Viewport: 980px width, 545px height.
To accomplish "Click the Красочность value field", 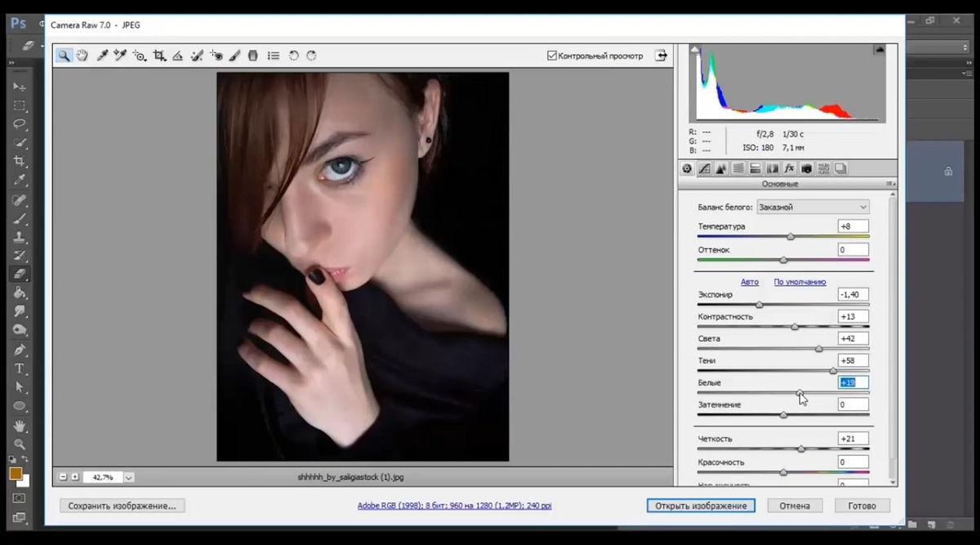I will click(x=853, y=462).
